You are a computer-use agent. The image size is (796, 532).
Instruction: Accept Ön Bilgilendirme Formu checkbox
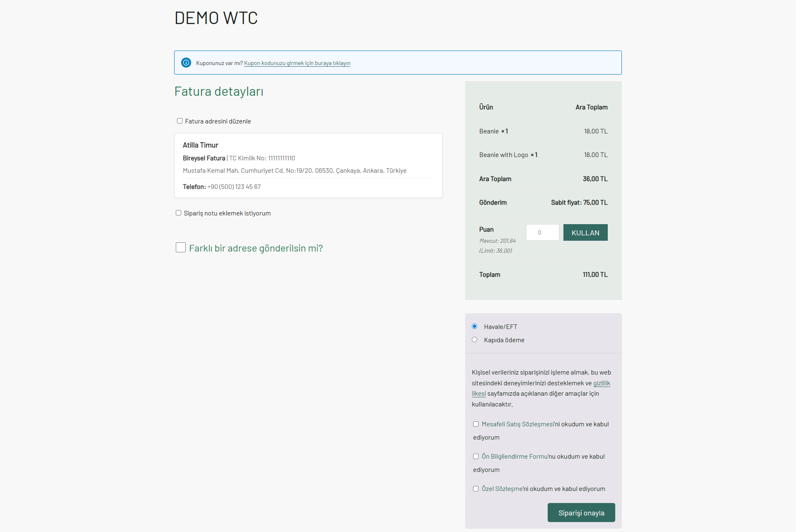pyautogui.click(x=476, y=457)
